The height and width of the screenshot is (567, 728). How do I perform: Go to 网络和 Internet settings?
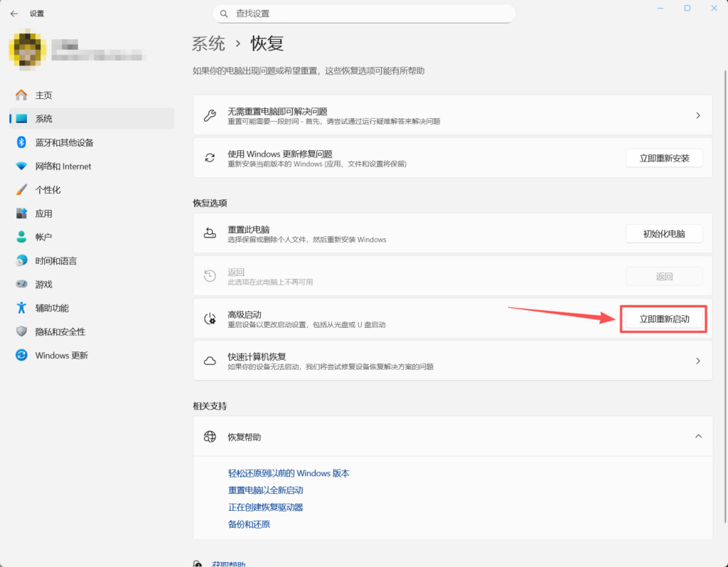63,166
